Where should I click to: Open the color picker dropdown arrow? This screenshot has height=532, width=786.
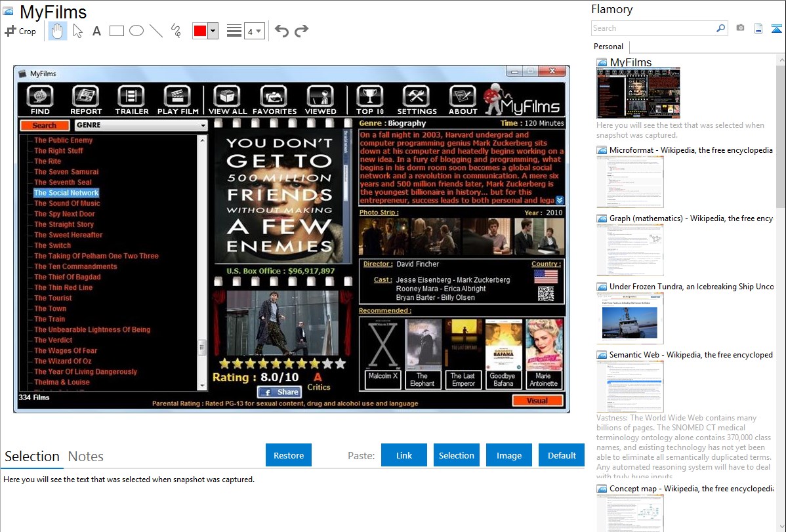[x=213, y=31]
